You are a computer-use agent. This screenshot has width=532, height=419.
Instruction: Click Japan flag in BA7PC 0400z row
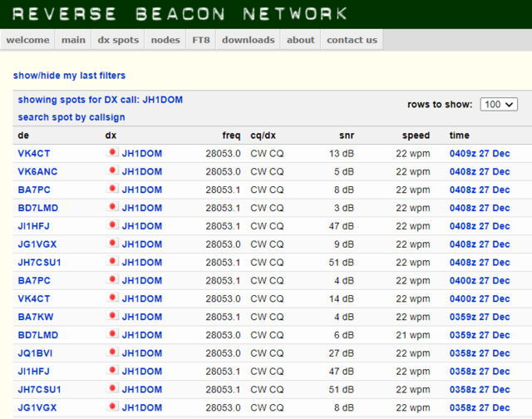(x=111, y=279)
